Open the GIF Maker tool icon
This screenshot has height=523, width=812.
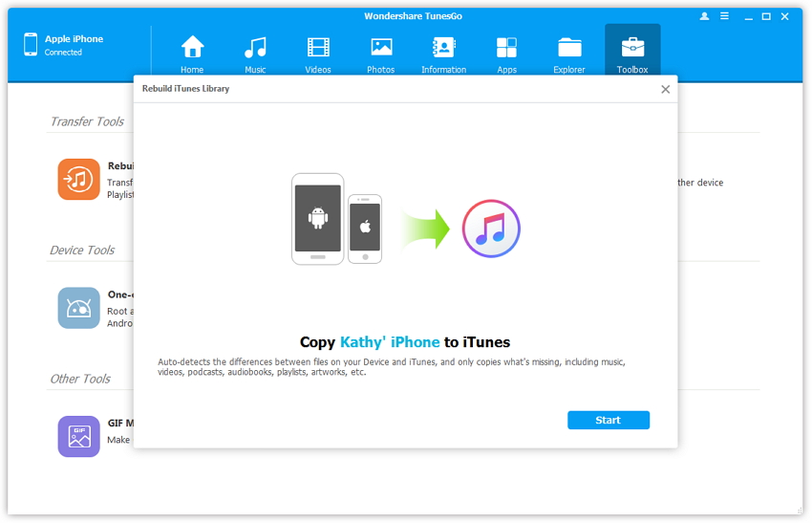(78, 436)
